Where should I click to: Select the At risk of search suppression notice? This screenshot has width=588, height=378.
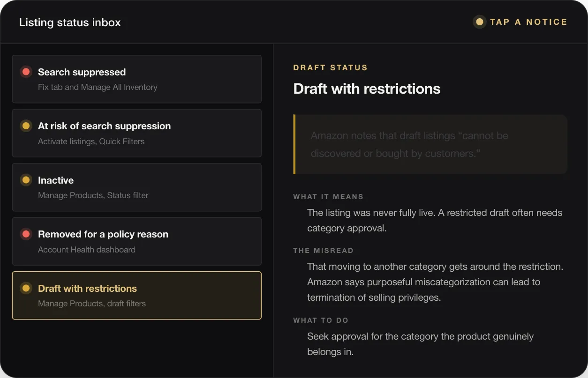coord(136,133)
